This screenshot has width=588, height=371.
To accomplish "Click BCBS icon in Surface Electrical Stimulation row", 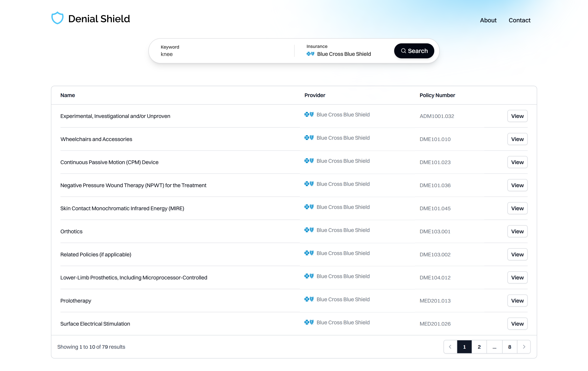I will tap(309, 322).
